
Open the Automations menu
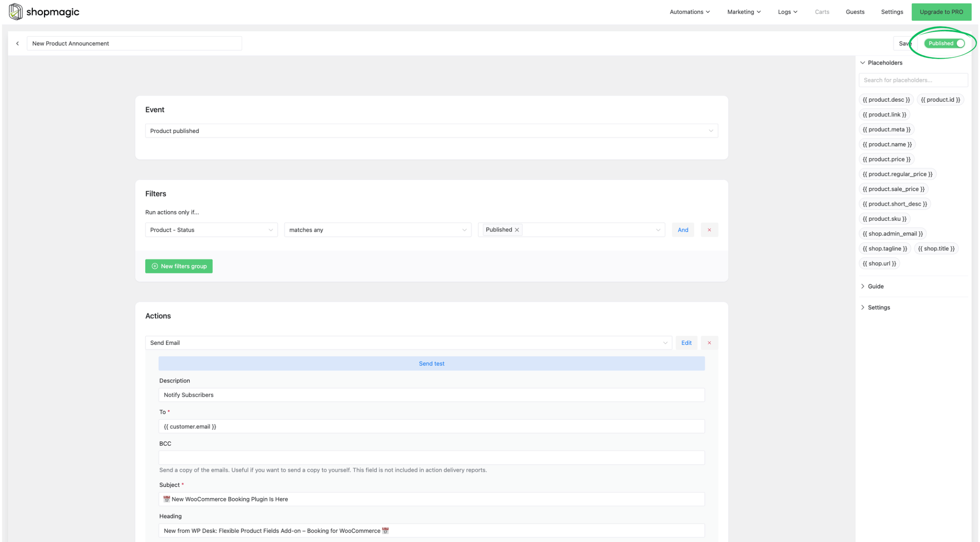[689, 11]
